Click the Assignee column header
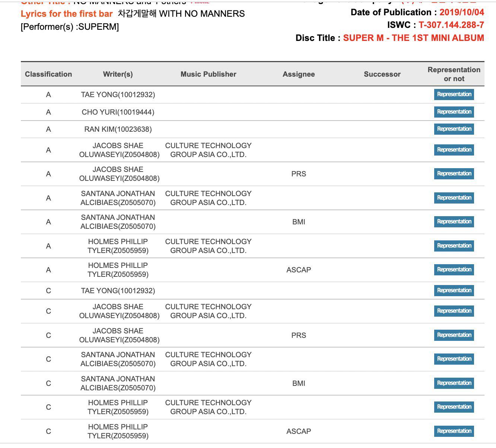496x448 pixels. pyautogui.click(x=299, y=74)
